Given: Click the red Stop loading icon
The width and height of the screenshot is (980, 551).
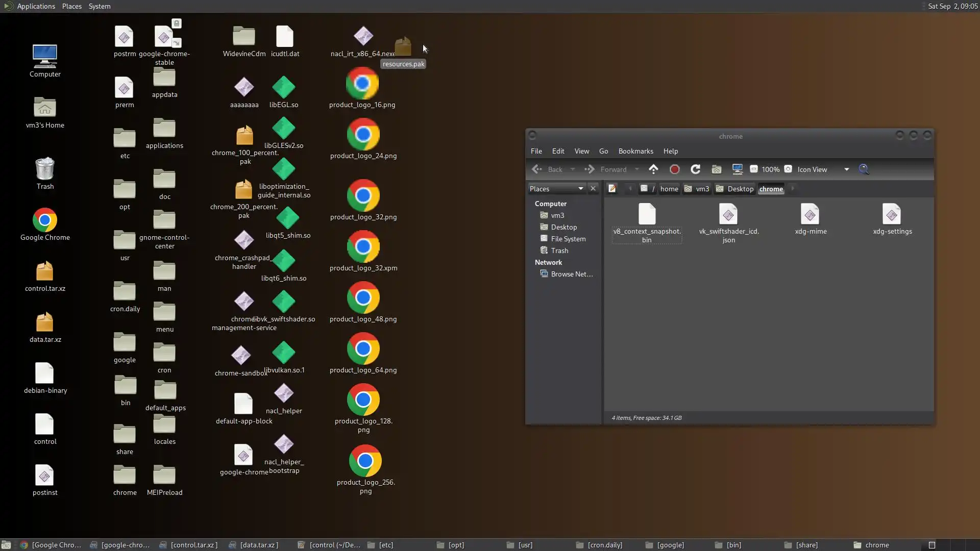Looking at the screenshot, I should pyautogui.click(x=674, y=169).
